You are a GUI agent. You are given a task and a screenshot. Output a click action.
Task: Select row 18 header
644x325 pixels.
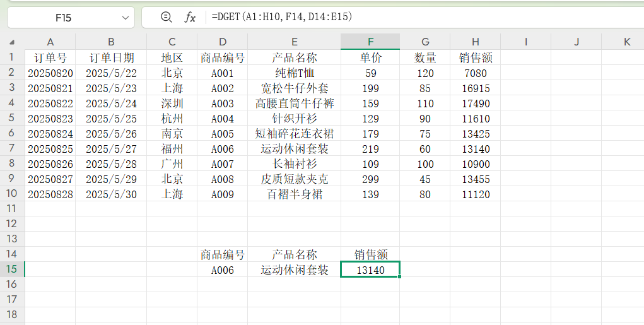pos(12,315)
